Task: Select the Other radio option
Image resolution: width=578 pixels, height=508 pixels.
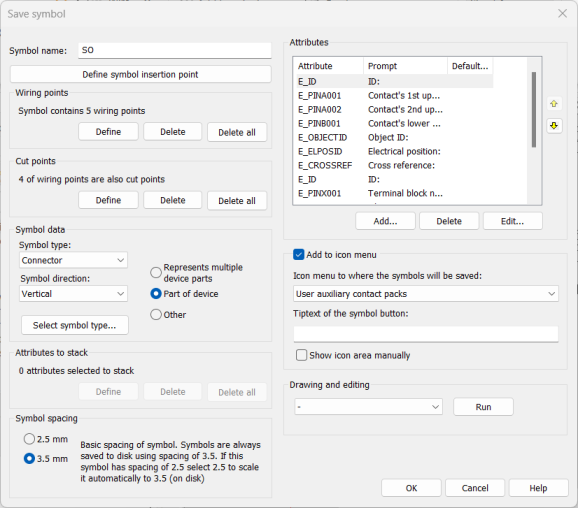Action: [x=156, y=314]
